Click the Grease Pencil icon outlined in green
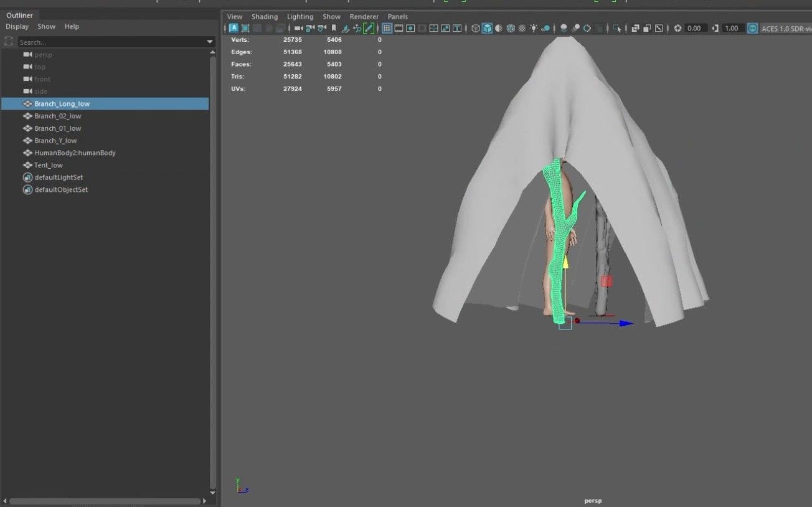The width and height of the screenshot is (812, 507). 369,28
